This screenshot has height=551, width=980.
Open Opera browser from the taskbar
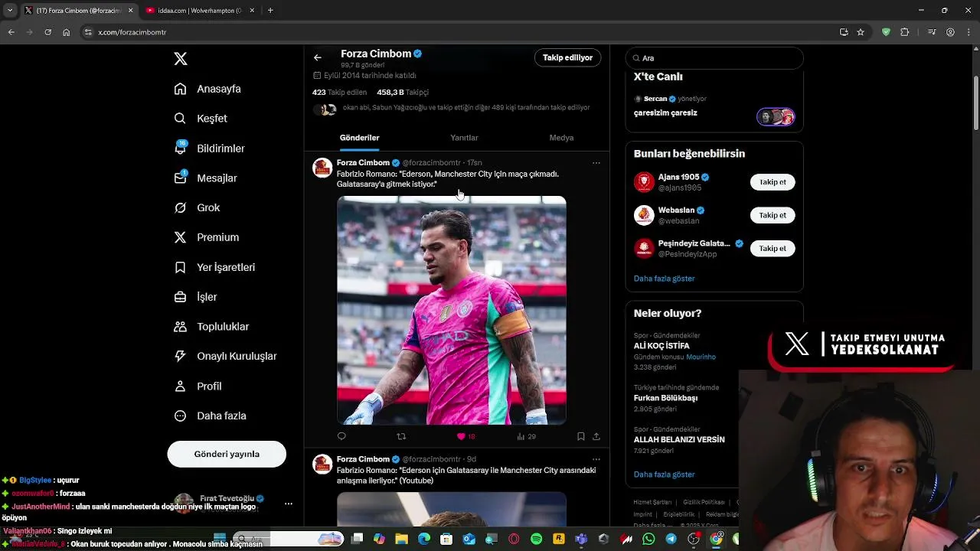click(x=514, y=540)
